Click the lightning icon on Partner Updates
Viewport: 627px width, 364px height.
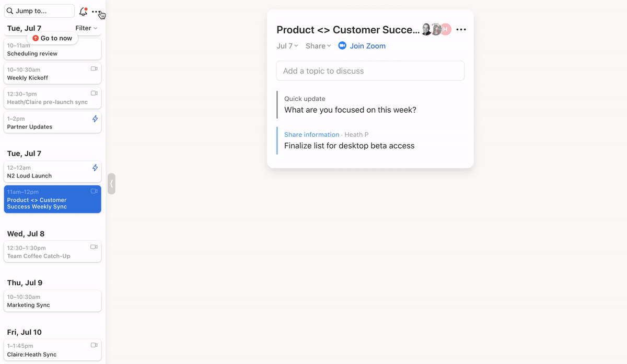tap(95, 119)
